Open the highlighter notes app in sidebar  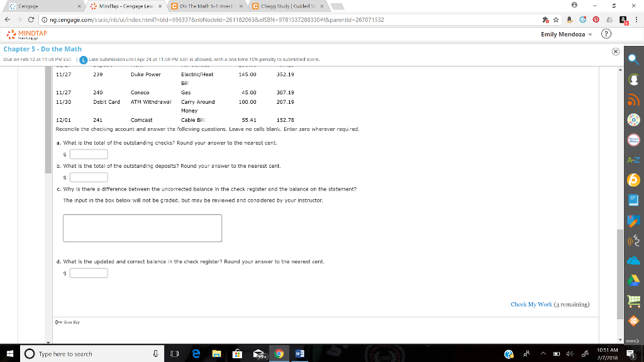coord(633,221)
